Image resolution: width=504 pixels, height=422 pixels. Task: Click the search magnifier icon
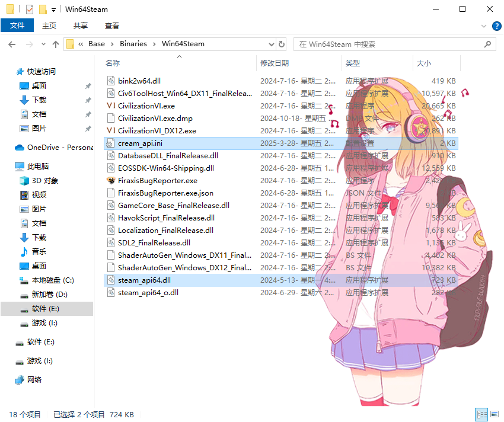pyautogui.click(x=487, y=44)
